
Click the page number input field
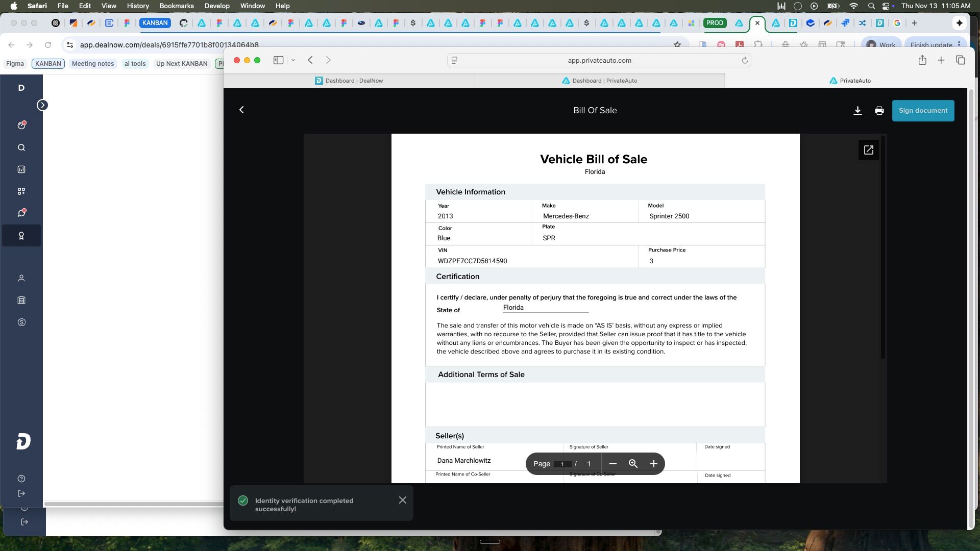click(562, 464)
